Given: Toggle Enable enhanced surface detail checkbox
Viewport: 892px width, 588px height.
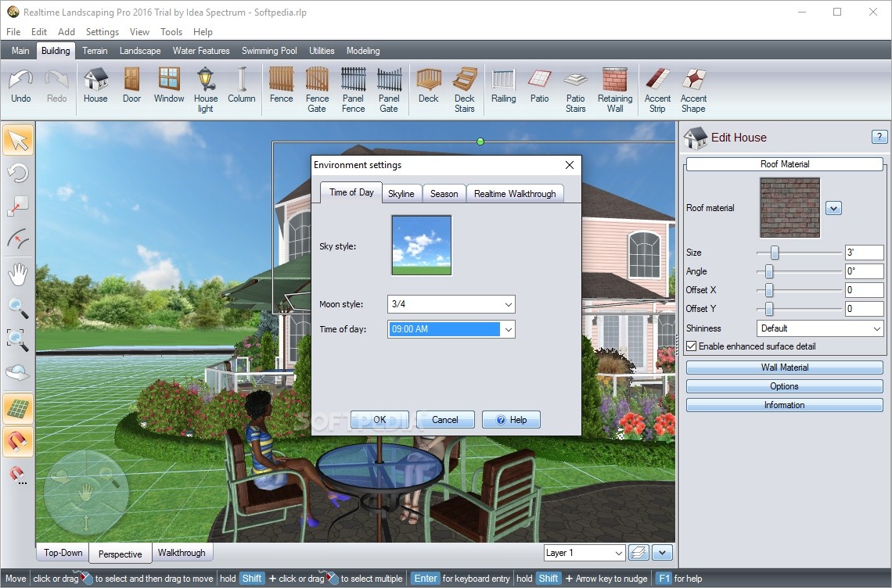Looking at the screenshot, I should (692, 346).
